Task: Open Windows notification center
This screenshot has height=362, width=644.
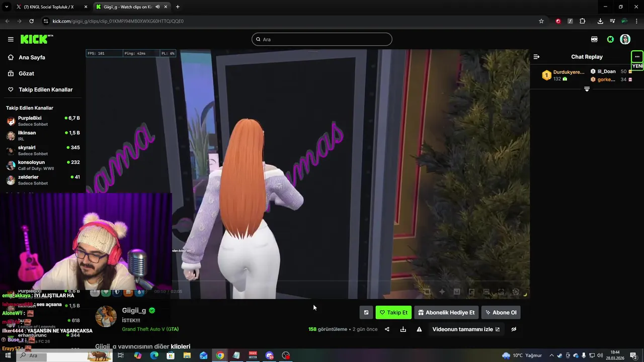Action: [x=633, y=355]
